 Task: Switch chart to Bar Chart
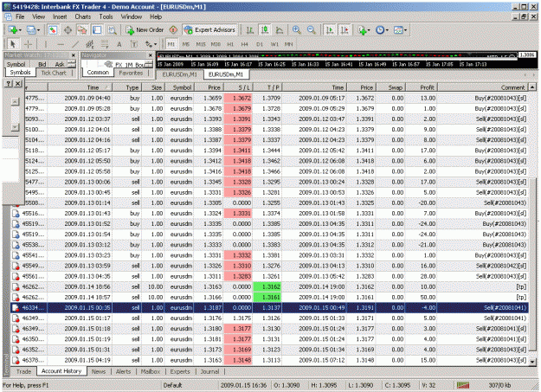(250, 30)
